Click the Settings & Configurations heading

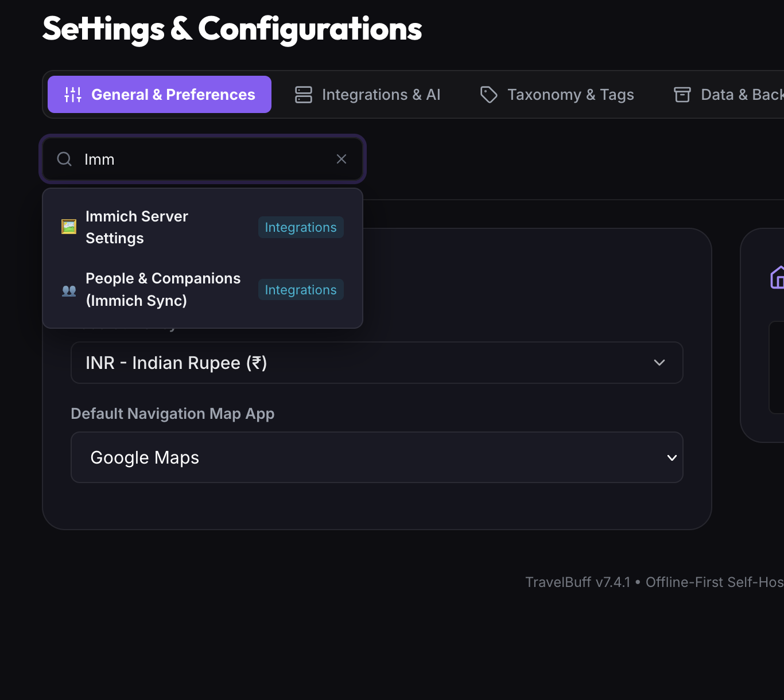(x=232, y=29)
